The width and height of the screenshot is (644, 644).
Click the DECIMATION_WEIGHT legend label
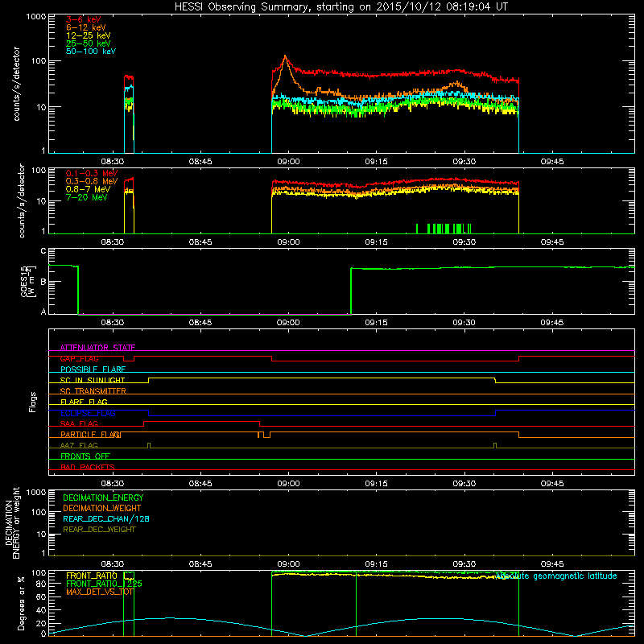[x=102, y=508]
